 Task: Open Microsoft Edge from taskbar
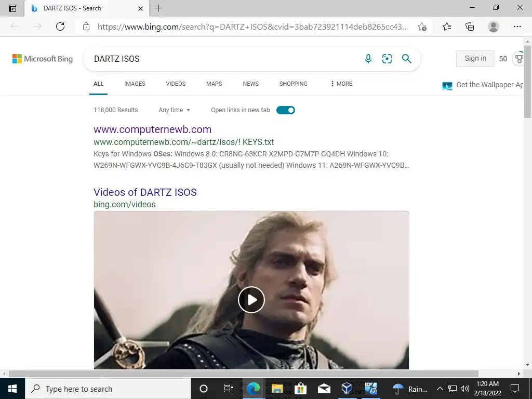coord(253,389)
